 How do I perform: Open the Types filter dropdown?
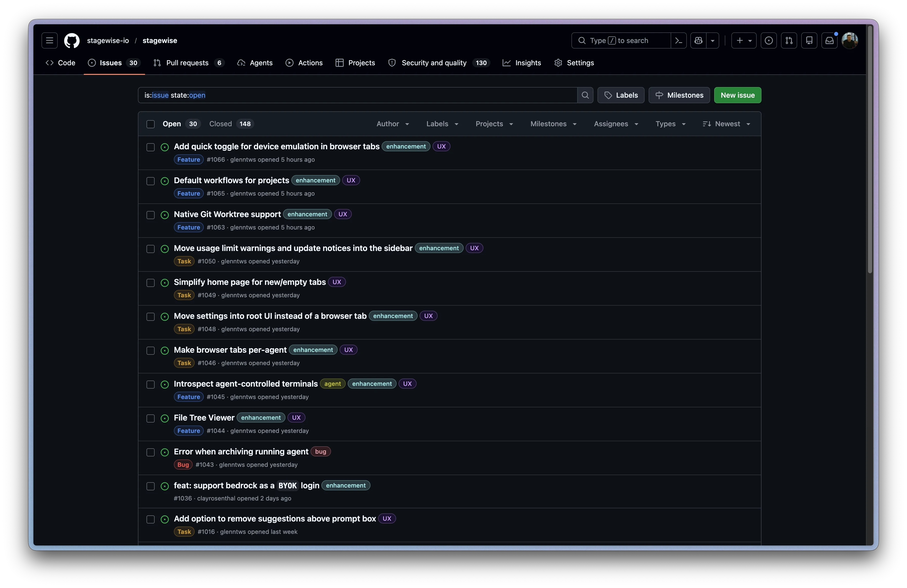point(670,124)
